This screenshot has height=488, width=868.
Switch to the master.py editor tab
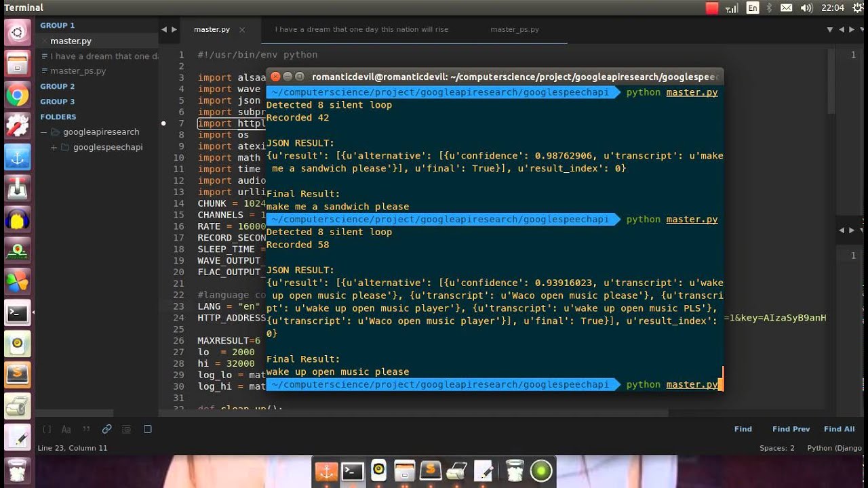coord(212,29)
